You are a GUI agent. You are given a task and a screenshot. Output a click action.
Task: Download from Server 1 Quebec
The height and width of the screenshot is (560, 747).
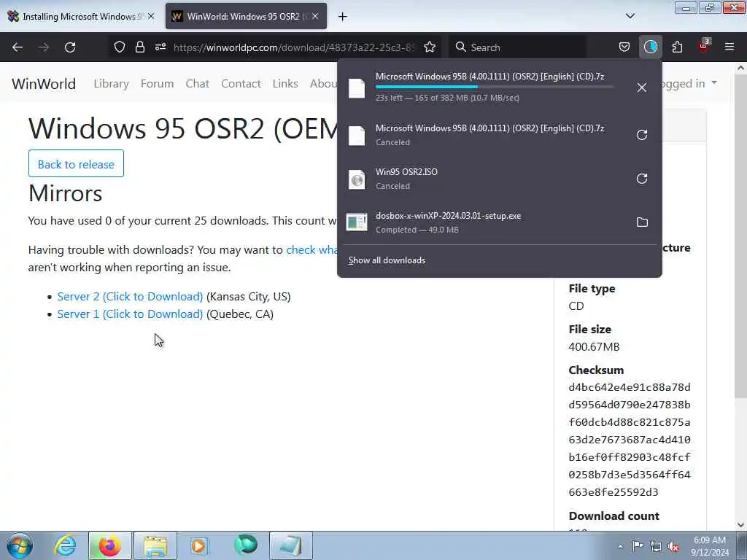[130, 314]
